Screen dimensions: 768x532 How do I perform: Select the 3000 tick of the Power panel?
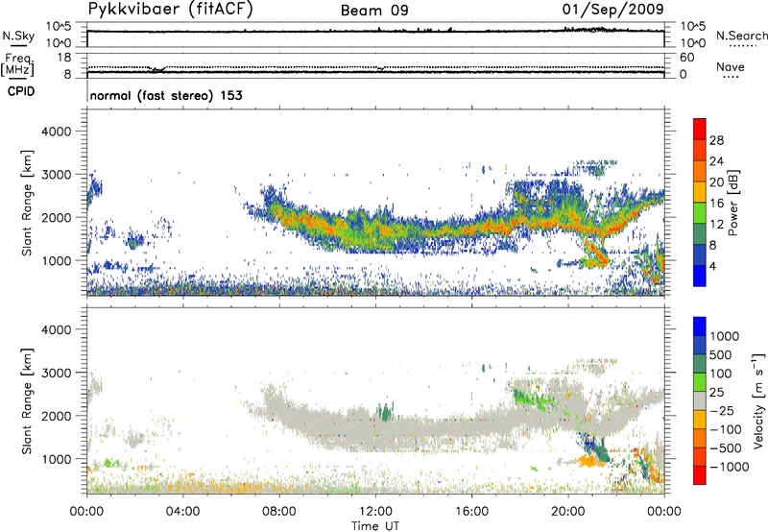(57, 175)
